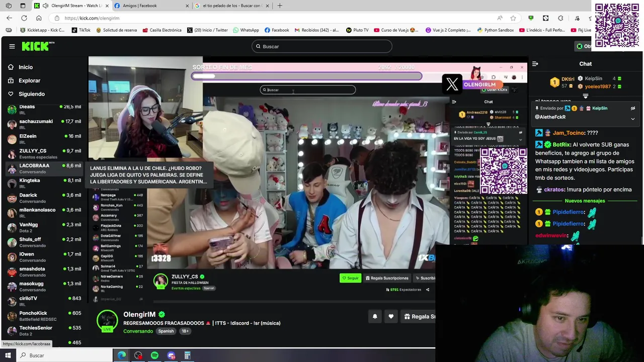
Task: Open smashdota channel in sidebar
Action: [44, 271]
